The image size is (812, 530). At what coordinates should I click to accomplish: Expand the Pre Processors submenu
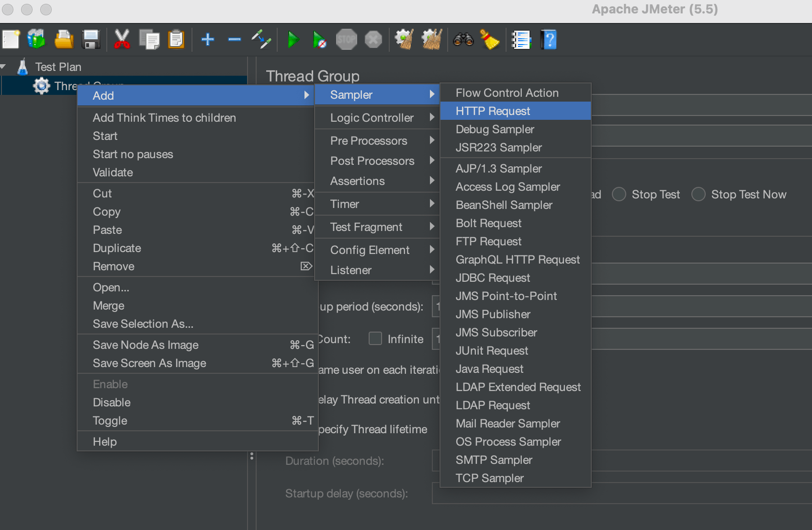376,141
